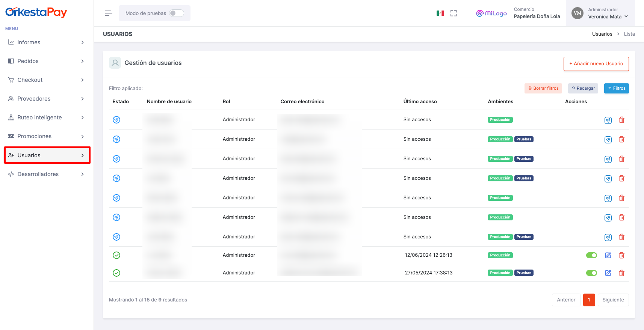Click the Ambientes column header
The width and height of the screenshot is (644, 330).
(x=500, y=102)
